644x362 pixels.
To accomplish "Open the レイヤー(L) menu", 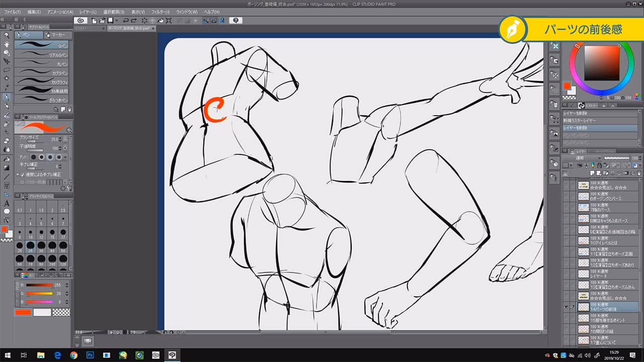I will click(x=89, y=12).
